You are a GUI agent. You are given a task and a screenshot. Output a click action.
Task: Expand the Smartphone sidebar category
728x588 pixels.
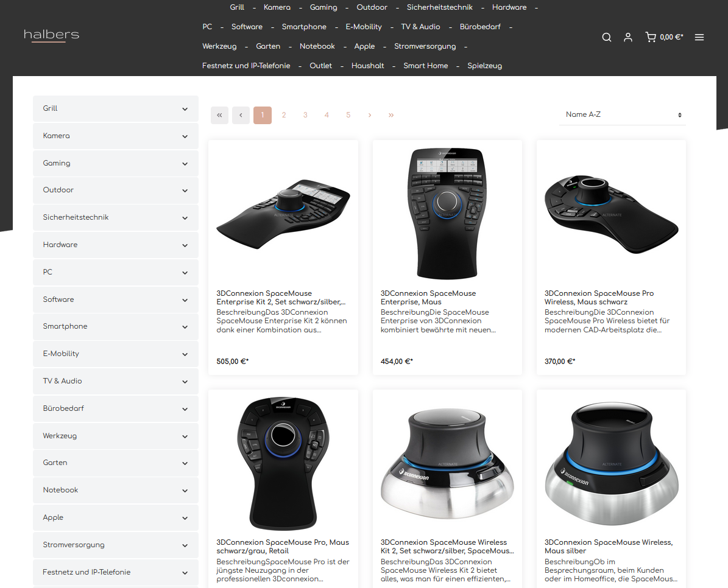[x=116, y=326]
